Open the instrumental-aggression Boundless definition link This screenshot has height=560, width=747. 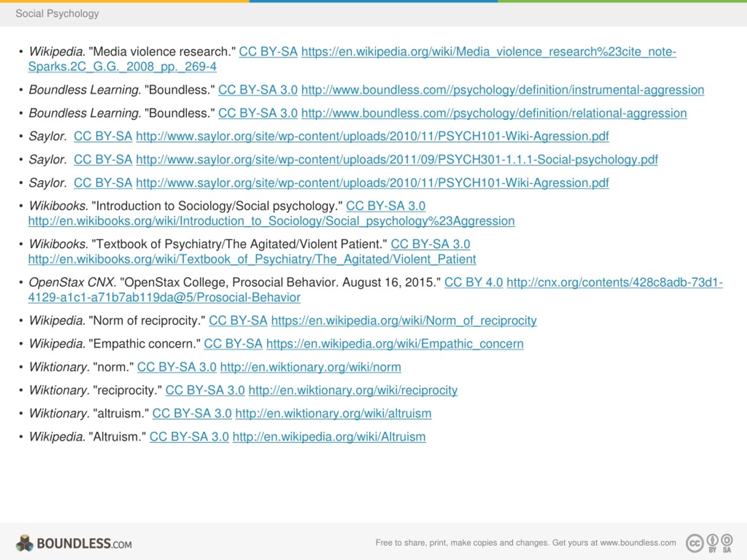coord(502,90)
